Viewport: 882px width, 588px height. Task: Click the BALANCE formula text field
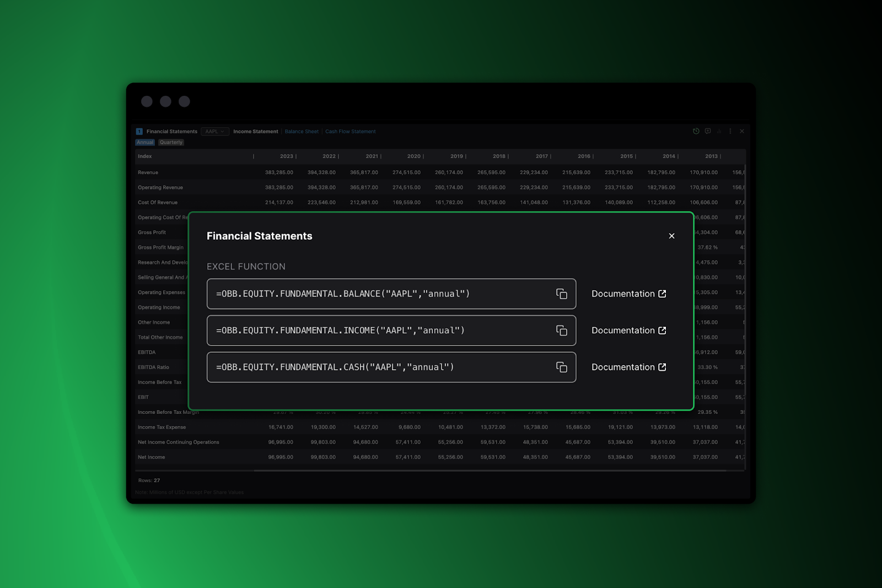[x=380, y=294]
